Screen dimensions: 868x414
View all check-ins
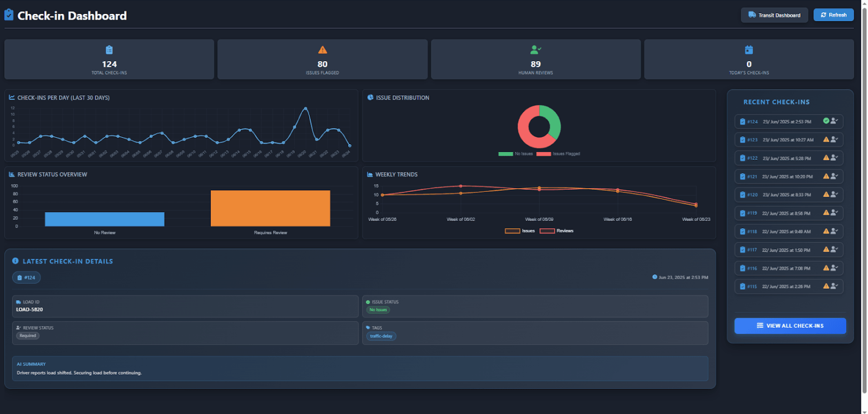[790, 326]
